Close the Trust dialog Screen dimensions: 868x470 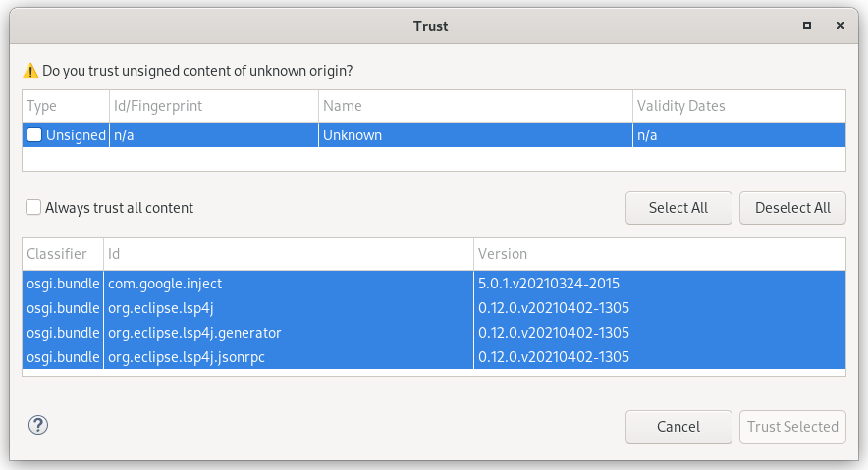[841, 26]
